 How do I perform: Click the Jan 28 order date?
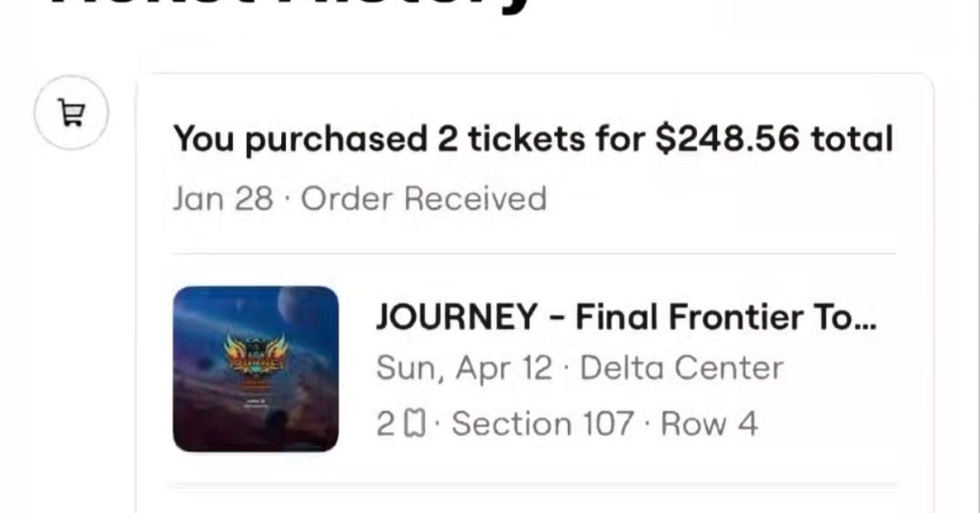tap(223, 198)
